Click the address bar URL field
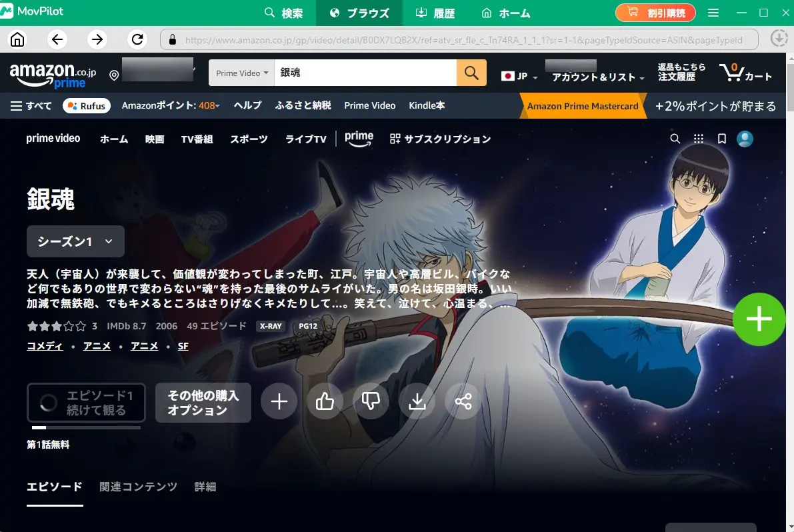Viewport: 794px width, 532px height. (x=459, y=39)
